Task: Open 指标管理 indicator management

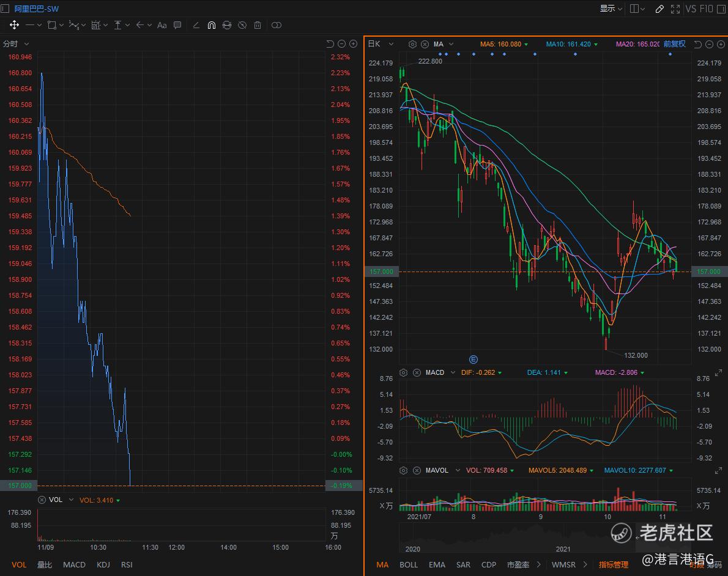Action: pos(614,565)
